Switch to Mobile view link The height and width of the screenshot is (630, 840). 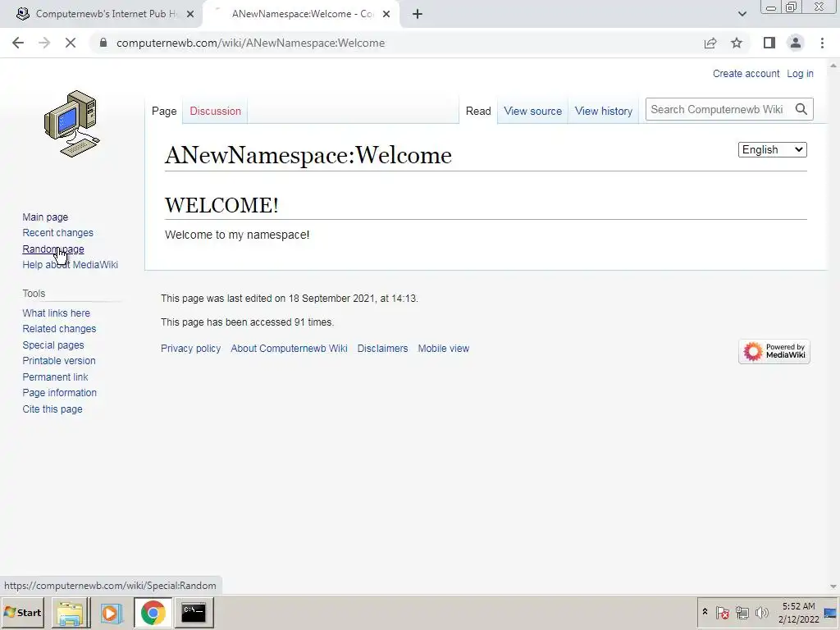pos(444,348)
